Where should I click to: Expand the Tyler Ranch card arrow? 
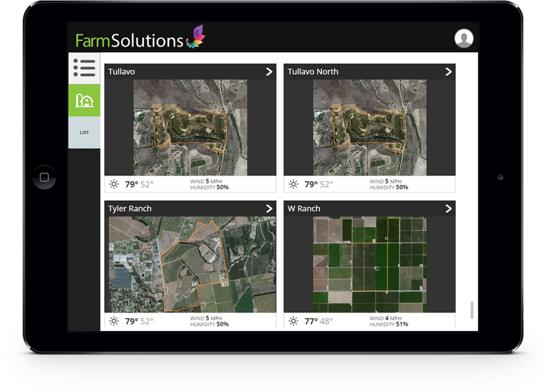click(269, 208)
